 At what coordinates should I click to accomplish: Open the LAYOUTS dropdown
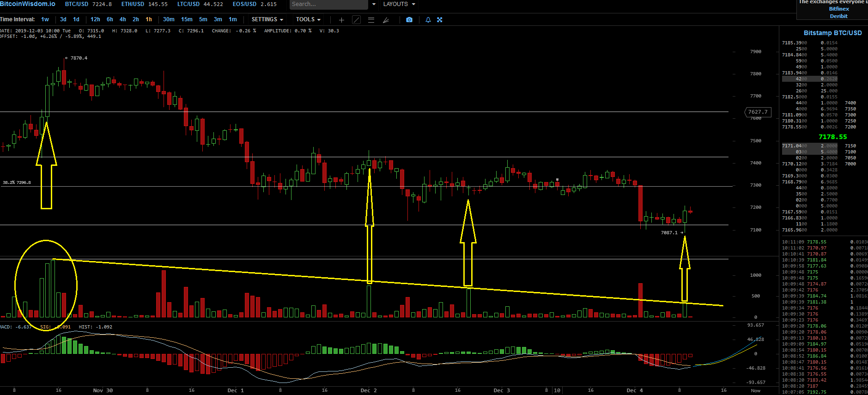tap(399, 4)
